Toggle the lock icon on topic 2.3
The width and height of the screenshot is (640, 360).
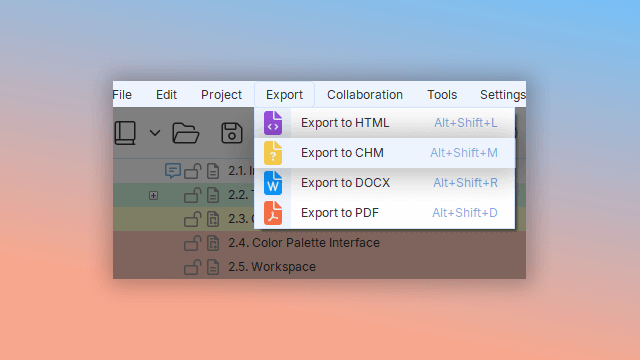193,219
